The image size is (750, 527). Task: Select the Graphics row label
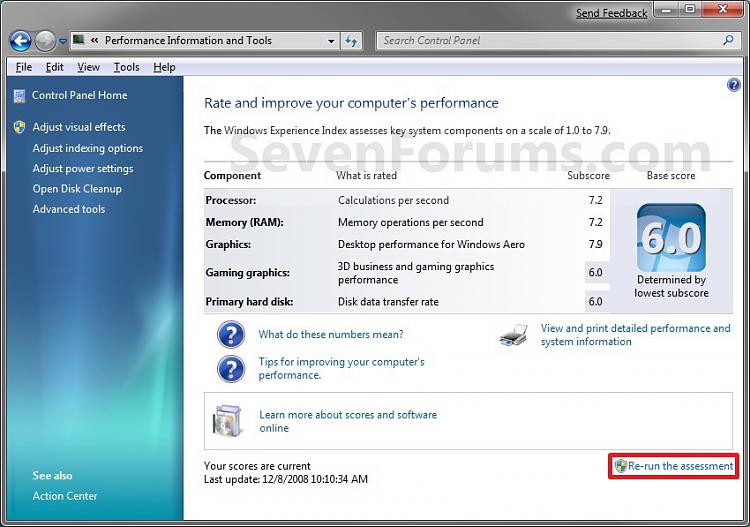[x=228, y=244]
